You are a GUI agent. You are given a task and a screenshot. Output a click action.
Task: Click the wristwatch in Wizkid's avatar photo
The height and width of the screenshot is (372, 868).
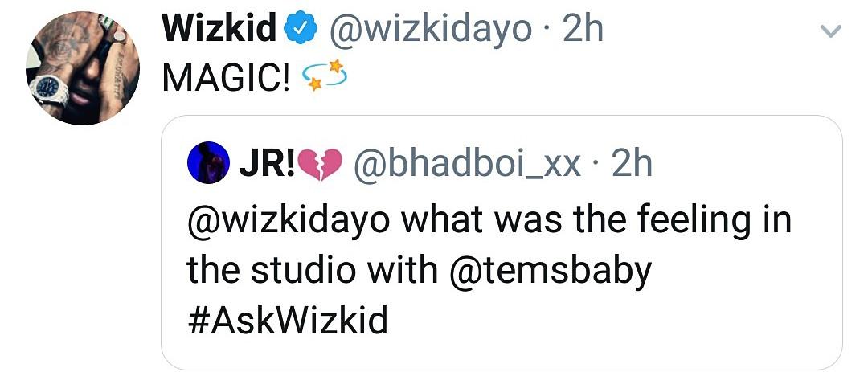point(48,90)
